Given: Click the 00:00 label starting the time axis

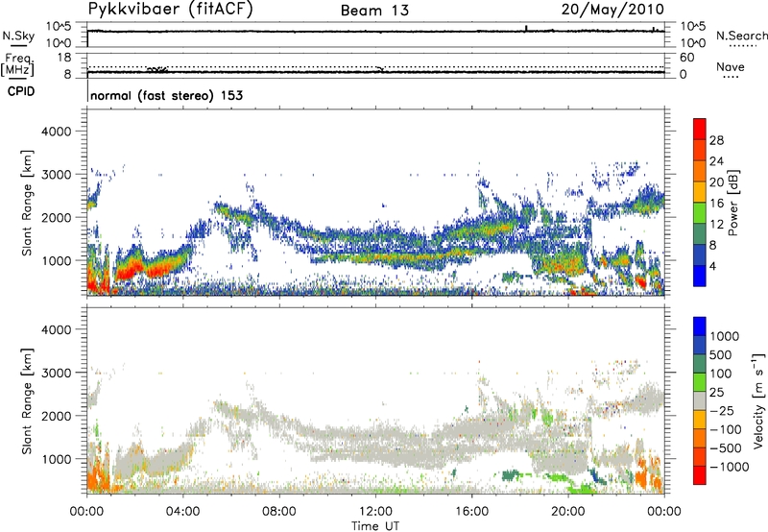Looking at the screenshot, I should click(86, 512).
